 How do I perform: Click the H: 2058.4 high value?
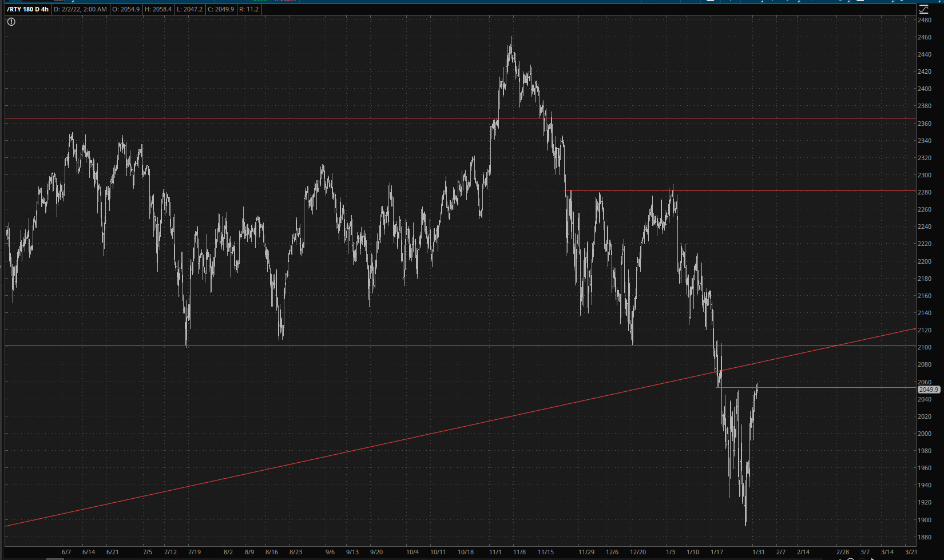click(x=158, y=9)
